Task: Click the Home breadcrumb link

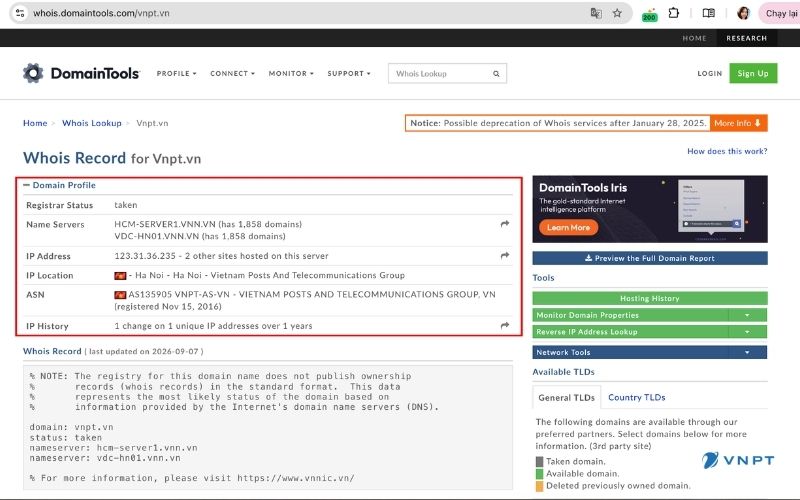Action: point(35,123)
